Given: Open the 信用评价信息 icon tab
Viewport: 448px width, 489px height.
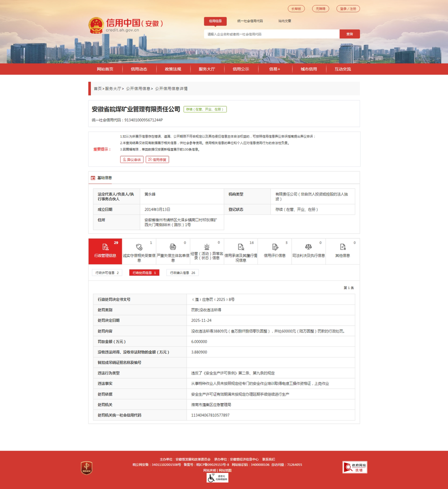Looking at the screenshot, I should pyautogui.click(x=275, y=247).
